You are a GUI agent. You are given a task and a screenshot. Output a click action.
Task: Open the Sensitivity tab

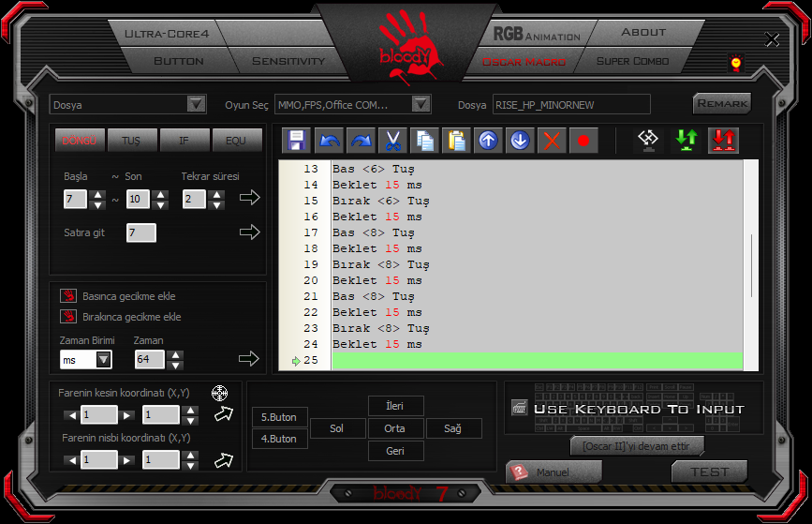pos(288,61)
